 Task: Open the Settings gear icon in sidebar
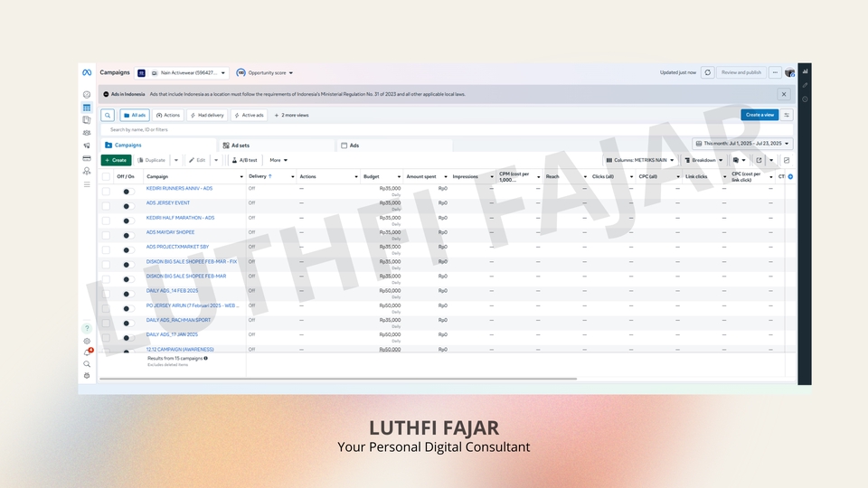tap(87, 342)
